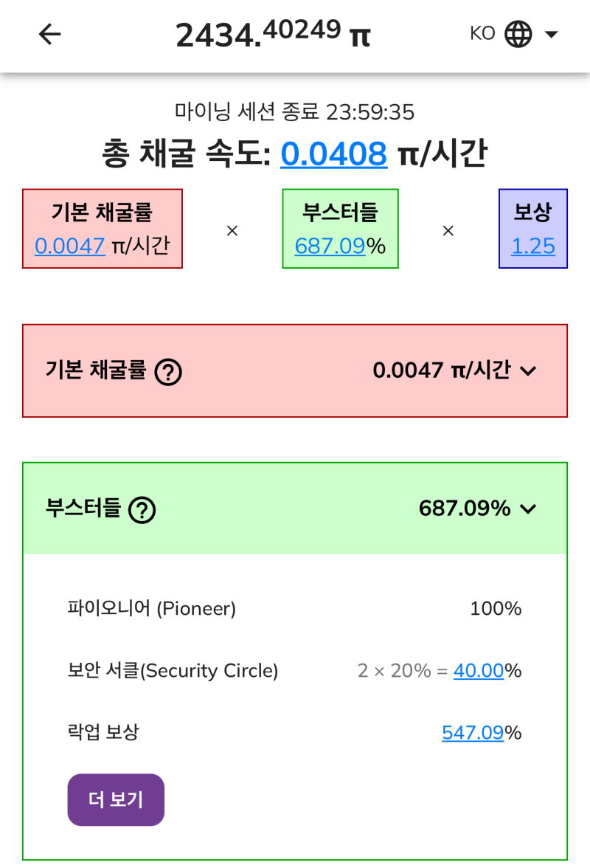Open the language globe icon
The image size is (590, 868).
point(517,33)
